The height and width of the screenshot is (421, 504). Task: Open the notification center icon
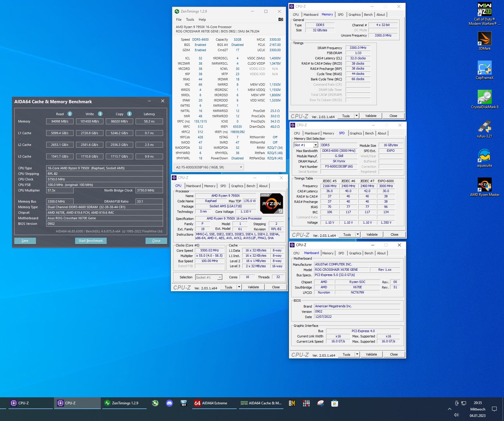494,409
